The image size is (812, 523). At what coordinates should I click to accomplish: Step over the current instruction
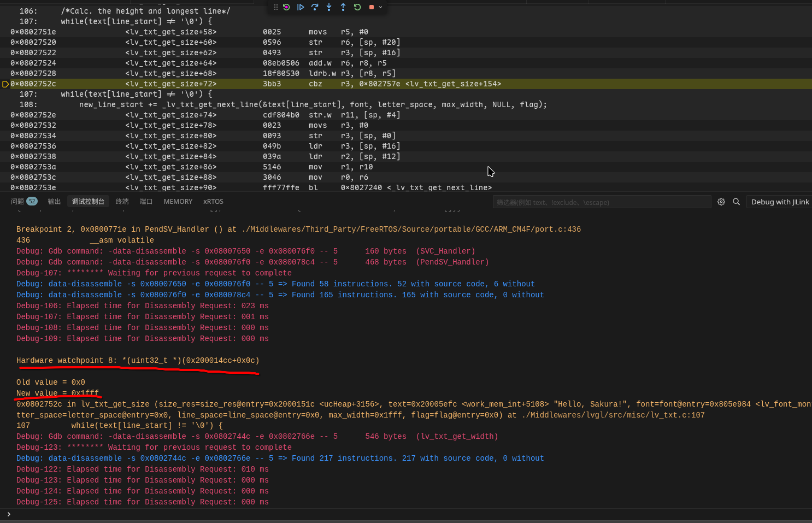315,7
